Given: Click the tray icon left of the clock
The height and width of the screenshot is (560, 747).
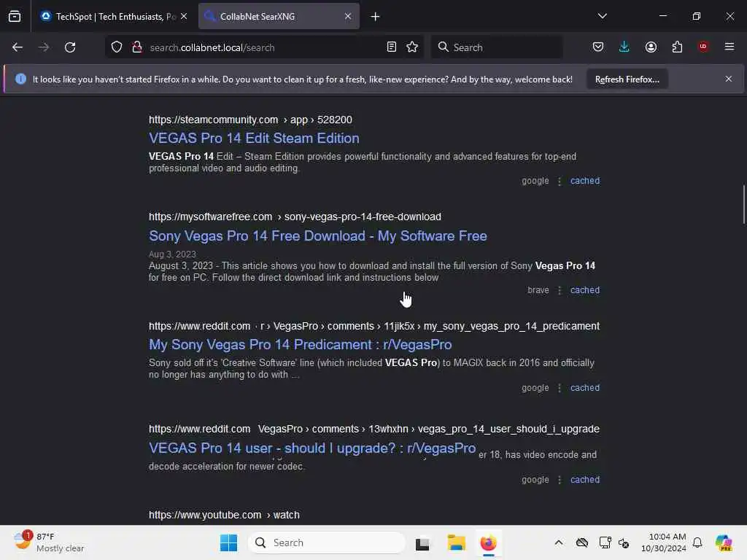Looking at the screenshot, I should point(624,542).
